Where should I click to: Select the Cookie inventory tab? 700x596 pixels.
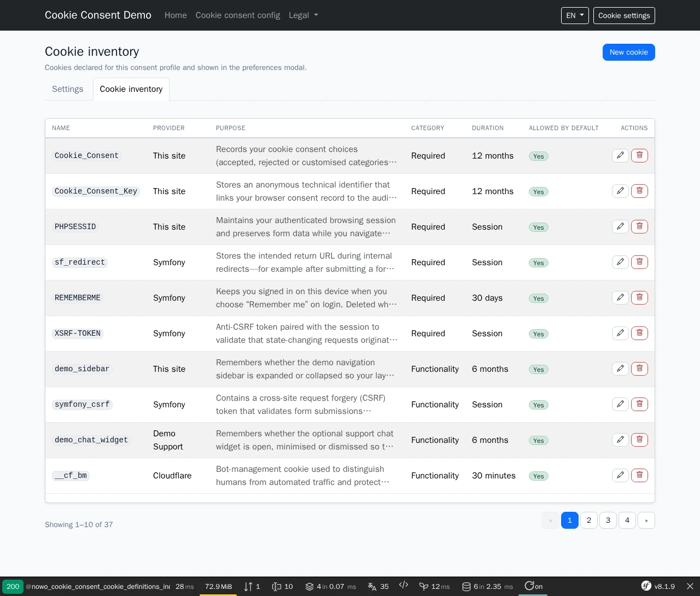pos(131,89)
